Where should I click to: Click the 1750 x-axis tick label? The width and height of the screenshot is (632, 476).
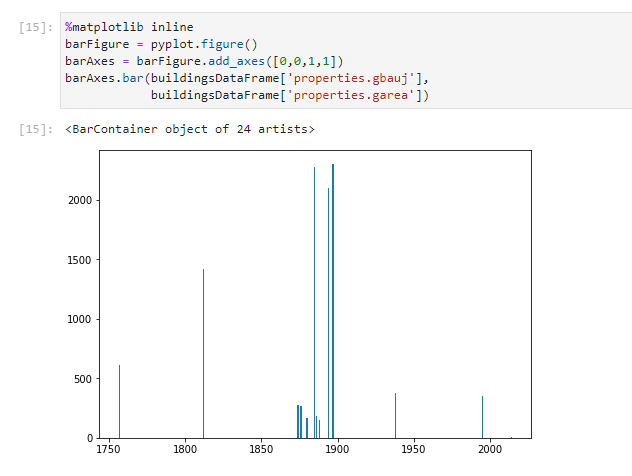108,452
